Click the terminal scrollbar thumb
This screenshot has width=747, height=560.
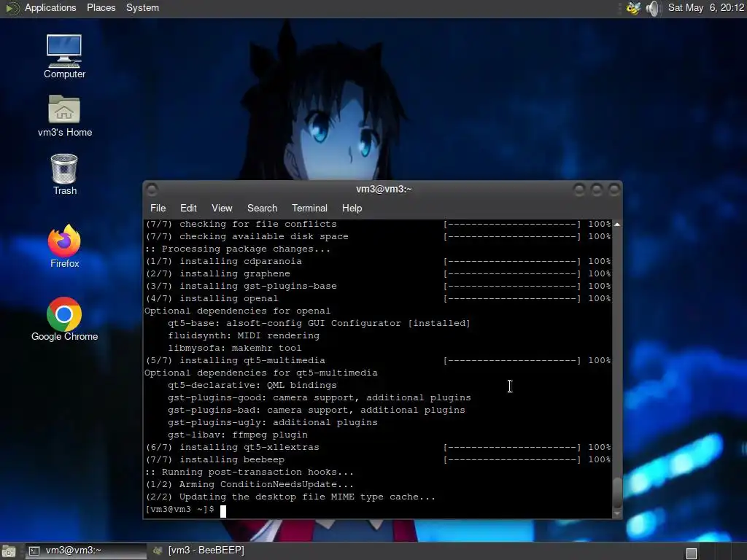coord(617,493)
